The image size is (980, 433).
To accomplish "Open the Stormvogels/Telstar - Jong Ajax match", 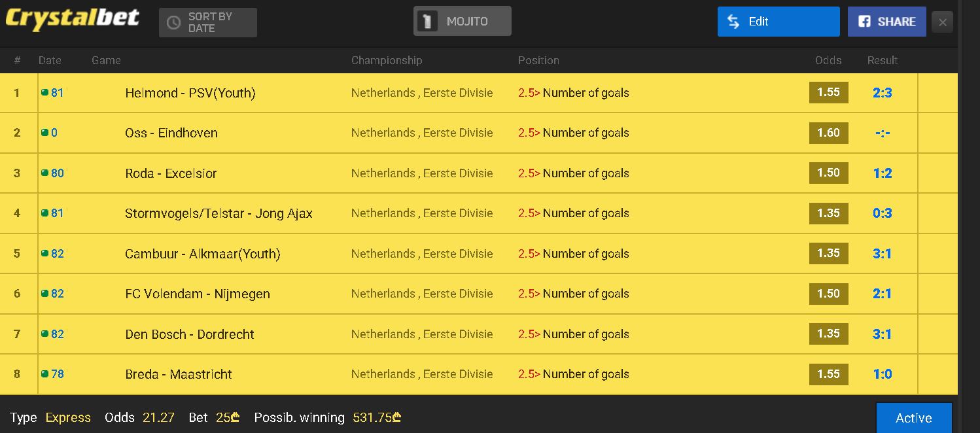I will click(219, 213).
